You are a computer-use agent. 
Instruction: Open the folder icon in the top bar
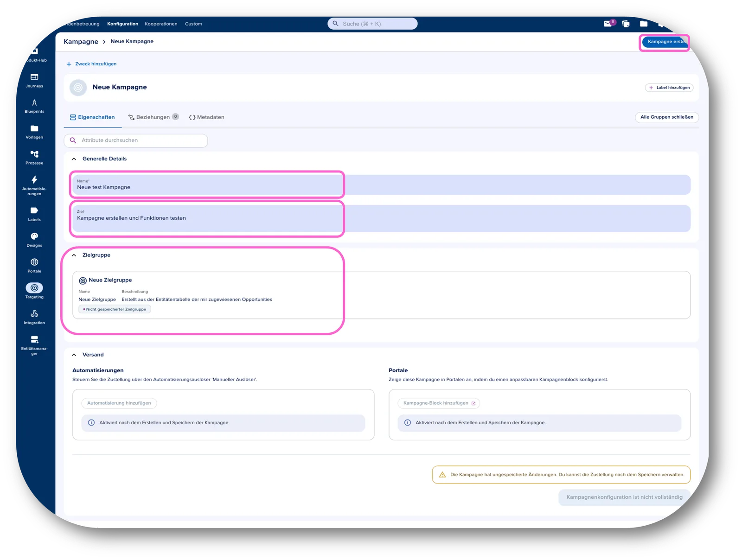(644, 24)
